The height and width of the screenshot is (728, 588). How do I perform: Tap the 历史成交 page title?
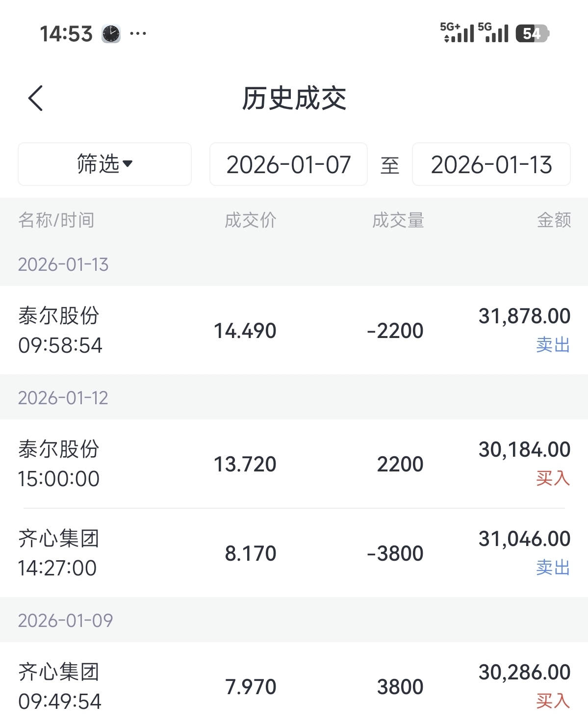tap(294, 98)
